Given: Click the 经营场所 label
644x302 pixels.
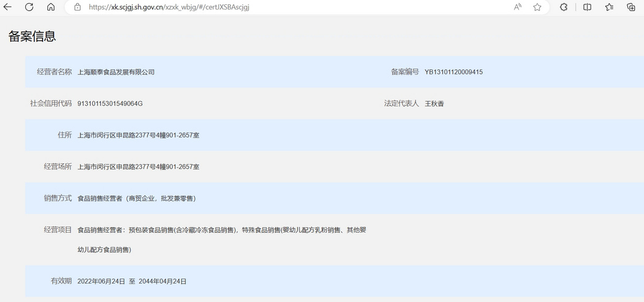Looking at the screenshot, I should point(58,166).
